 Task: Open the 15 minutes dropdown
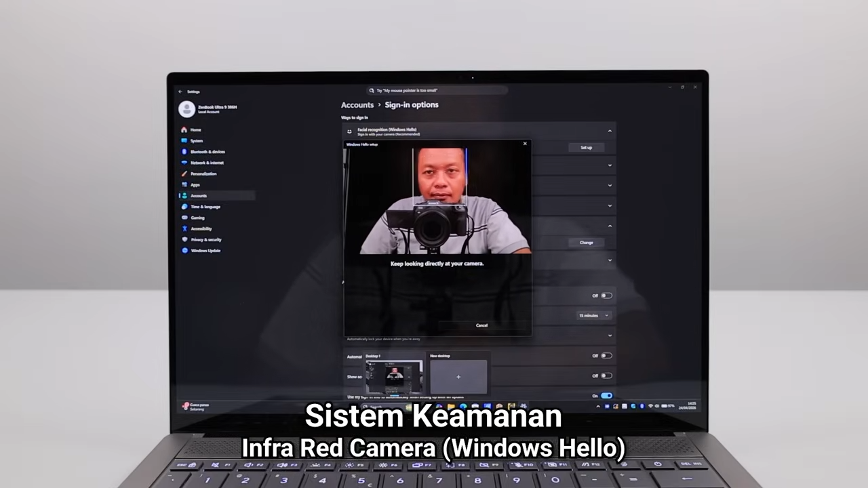point(594,316)
